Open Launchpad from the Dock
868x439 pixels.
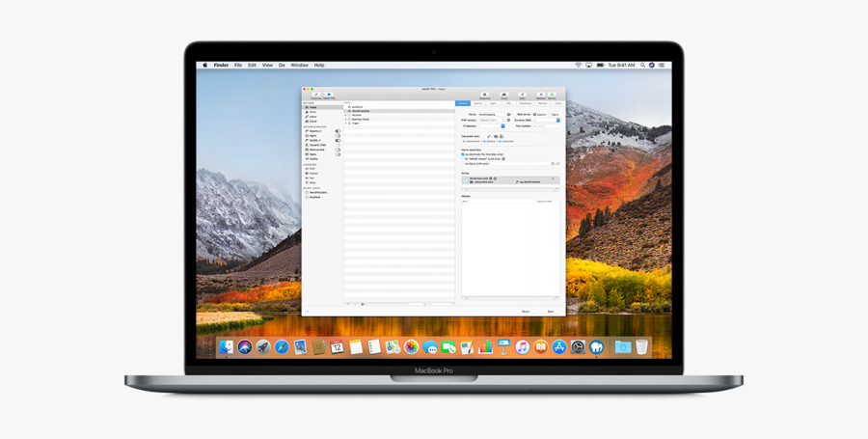(x=263, y=347)
